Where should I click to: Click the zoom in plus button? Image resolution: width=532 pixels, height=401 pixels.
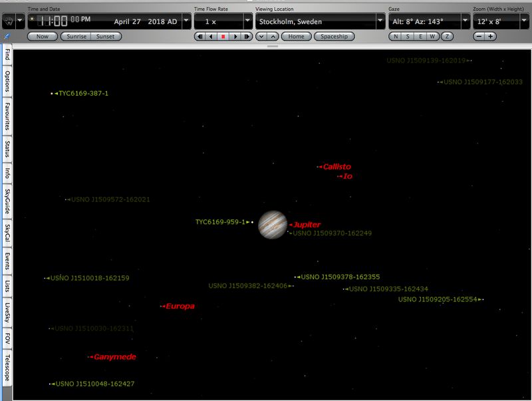[491, 37]
